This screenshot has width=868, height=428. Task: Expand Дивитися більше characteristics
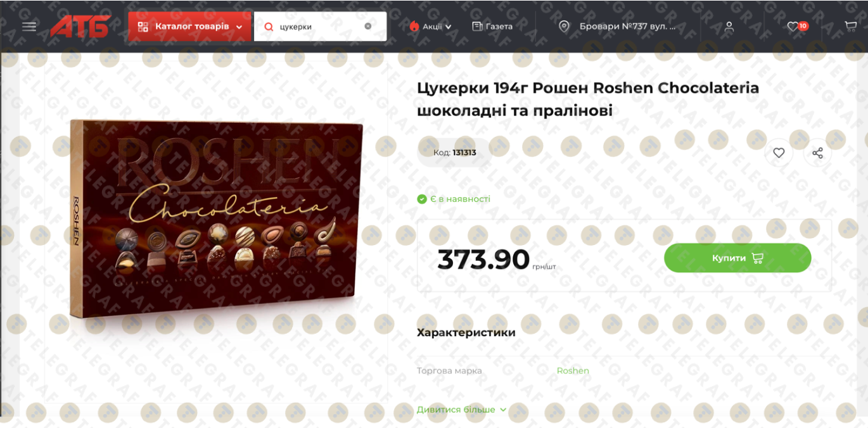(461, 410)
